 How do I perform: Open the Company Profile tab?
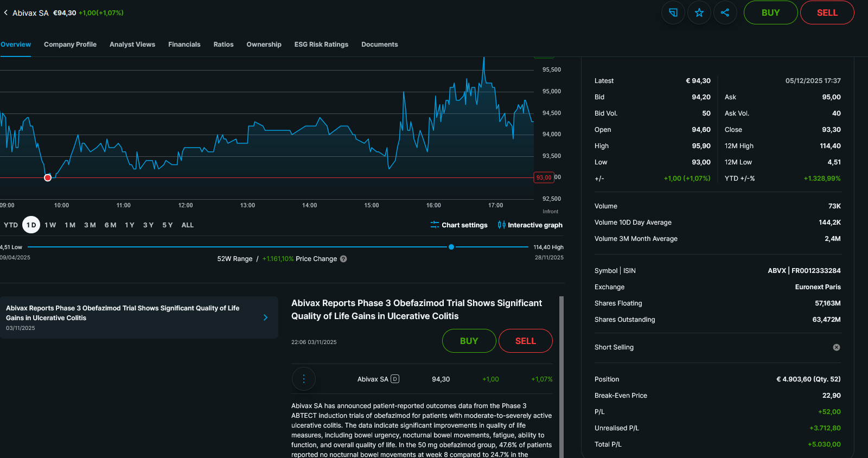70,44
